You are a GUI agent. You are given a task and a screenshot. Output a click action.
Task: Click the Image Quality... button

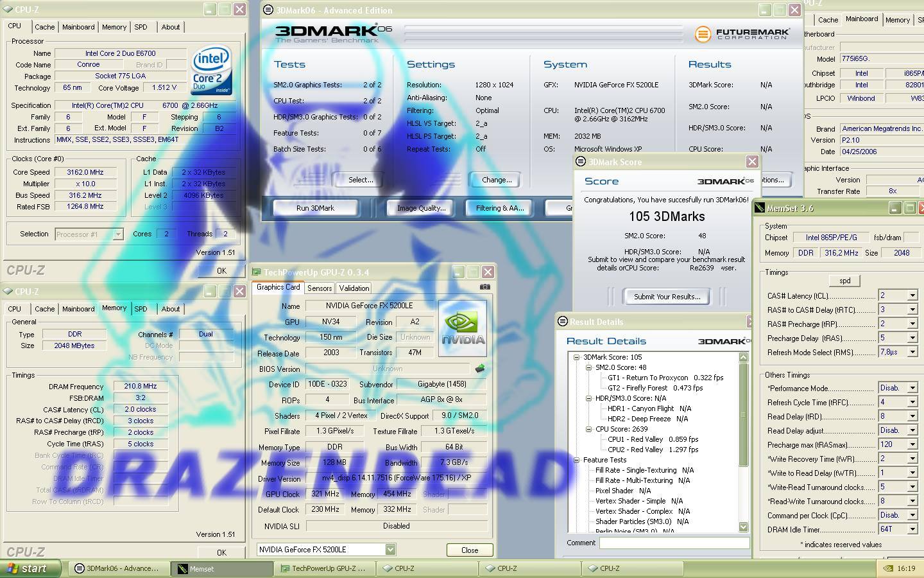[421, 208]
